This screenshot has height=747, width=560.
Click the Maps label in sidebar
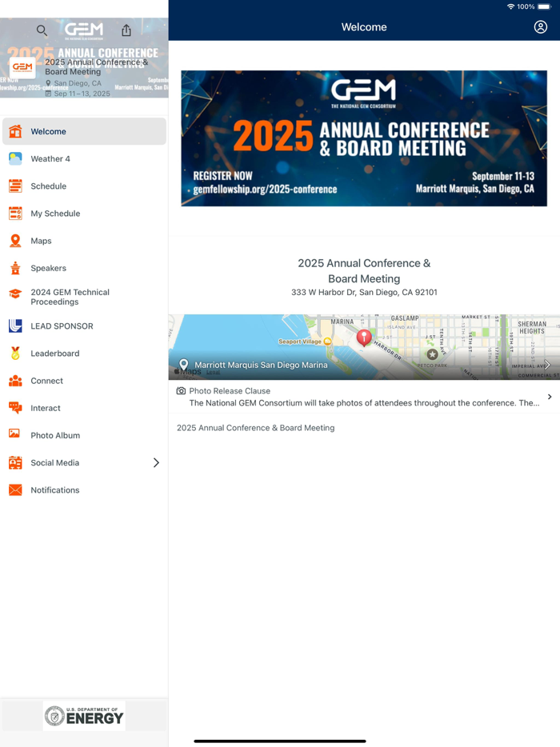click(41, 241)
